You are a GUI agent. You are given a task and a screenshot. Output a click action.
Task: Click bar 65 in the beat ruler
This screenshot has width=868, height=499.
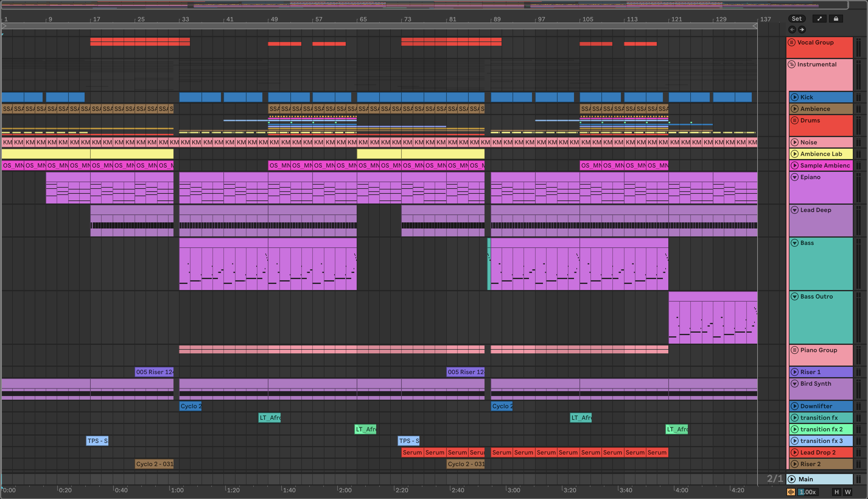[x=363, y=19]
